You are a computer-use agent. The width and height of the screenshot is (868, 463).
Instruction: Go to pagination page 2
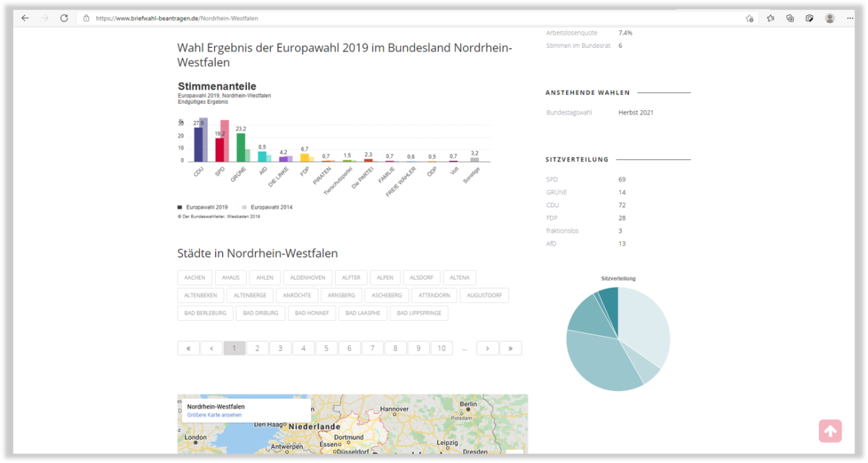(258, 349)
